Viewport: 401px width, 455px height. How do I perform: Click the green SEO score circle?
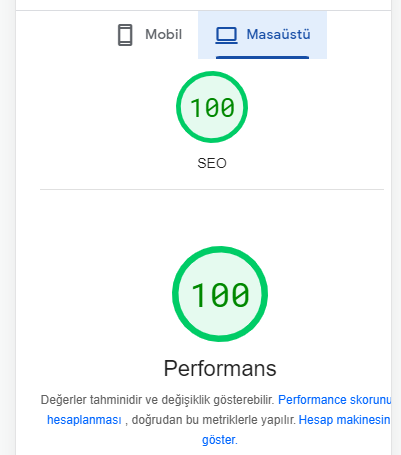point(212,107)
